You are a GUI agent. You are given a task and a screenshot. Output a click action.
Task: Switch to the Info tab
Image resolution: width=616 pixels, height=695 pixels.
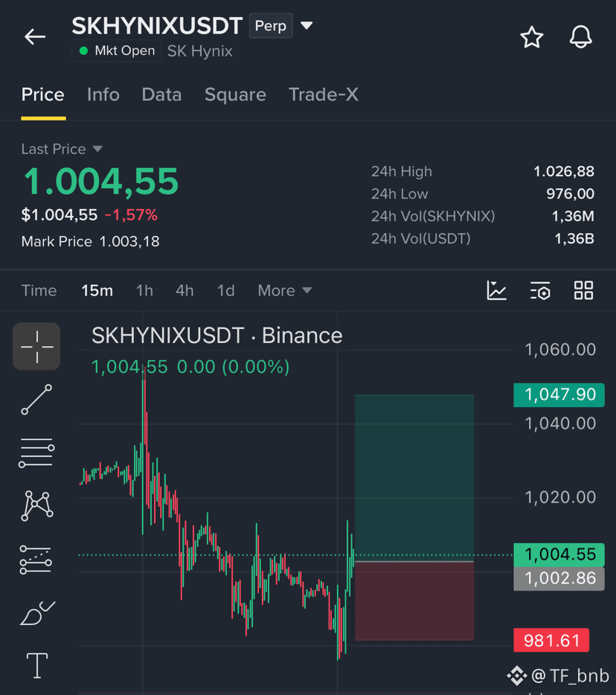pyautogui.click(x=103, y=95)
